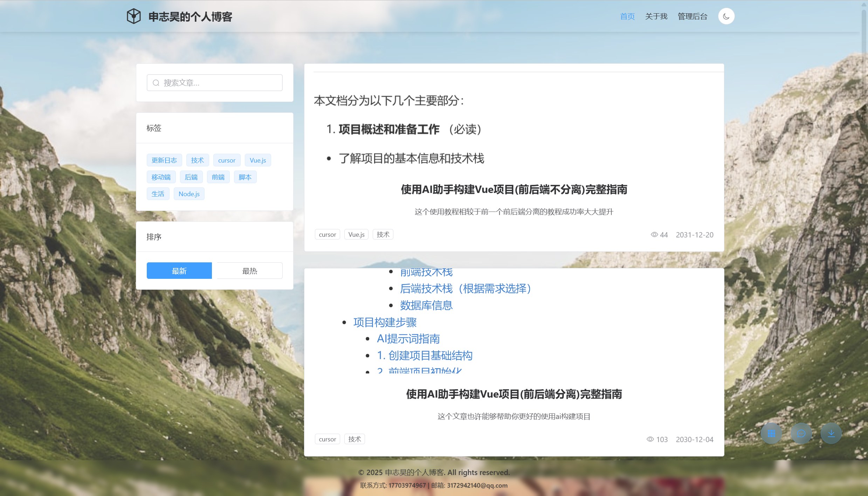868x496 pixels.
Task: Open the 管理后台 nav item
Action: coord(692,16)
